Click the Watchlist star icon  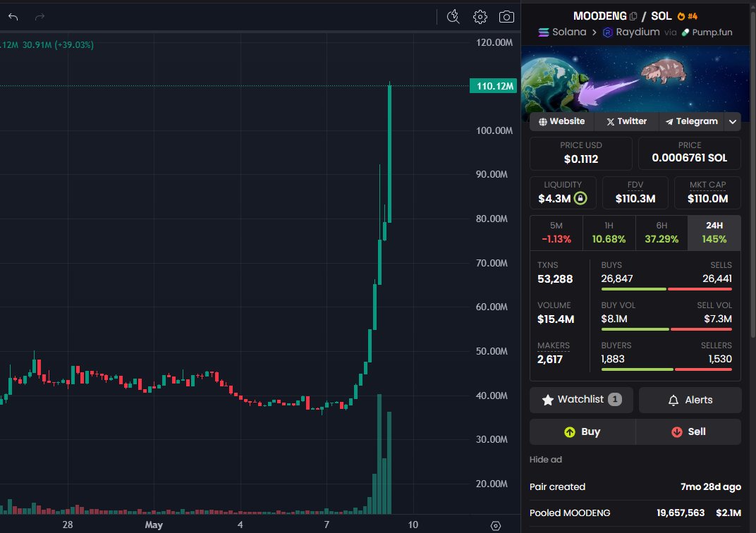pos(548,400)
